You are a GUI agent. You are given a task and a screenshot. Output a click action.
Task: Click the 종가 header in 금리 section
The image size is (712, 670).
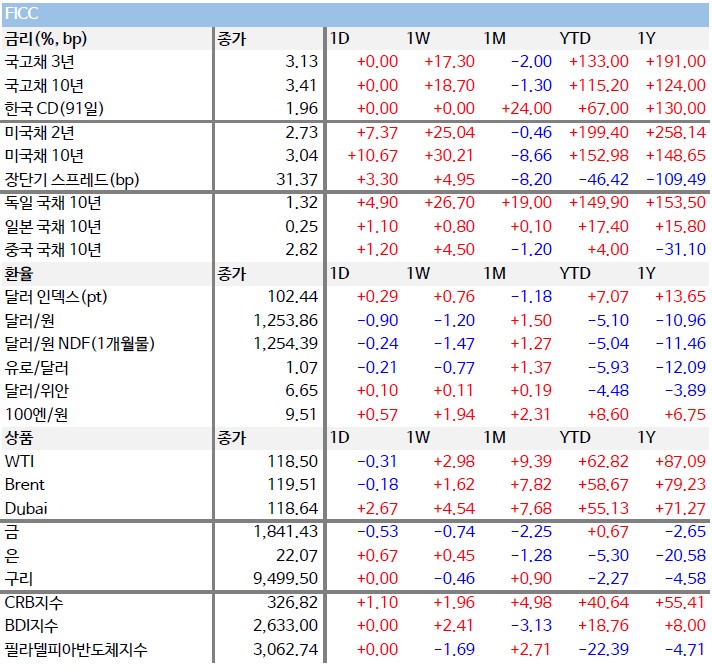(x=232, y=39)
